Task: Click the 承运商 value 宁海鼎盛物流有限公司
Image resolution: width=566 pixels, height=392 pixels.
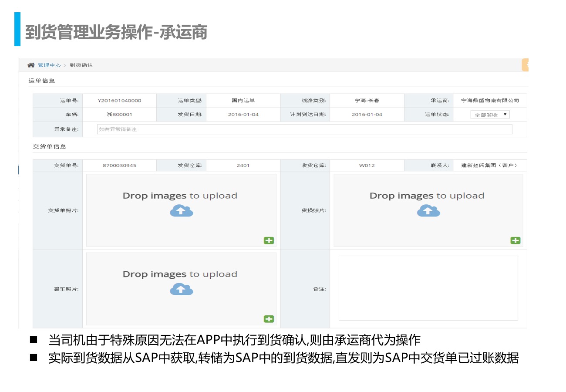Action: tap(490, 101)
